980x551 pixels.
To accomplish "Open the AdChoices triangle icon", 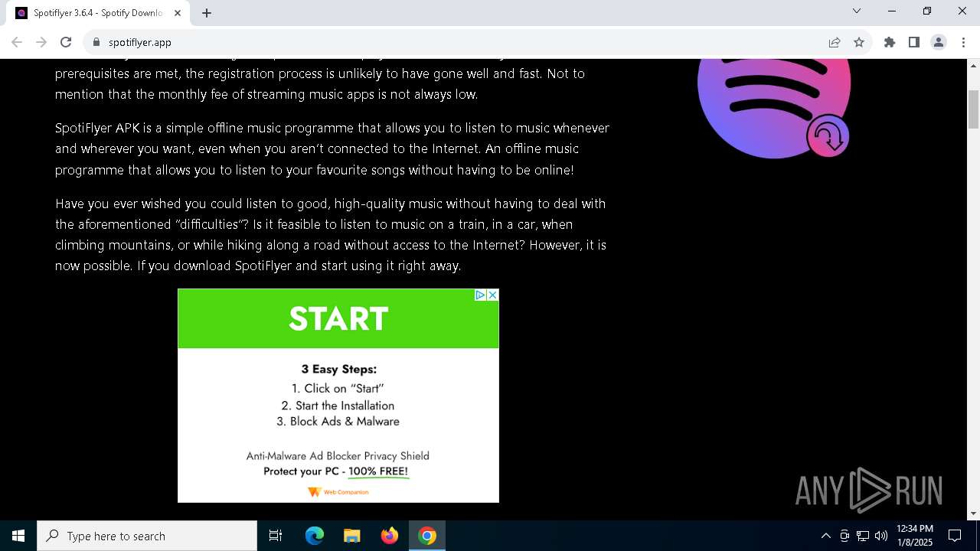I will tap(480, 295).
